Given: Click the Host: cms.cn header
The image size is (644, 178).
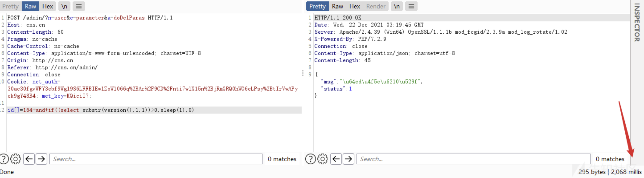Looking at the screenshot, I should [x=26, y=25].
